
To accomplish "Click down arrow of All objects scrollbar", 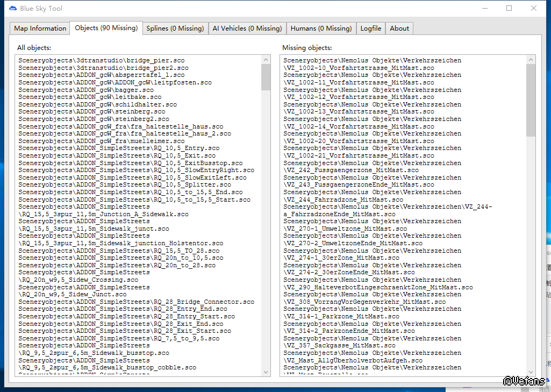I will click(266, 372).
